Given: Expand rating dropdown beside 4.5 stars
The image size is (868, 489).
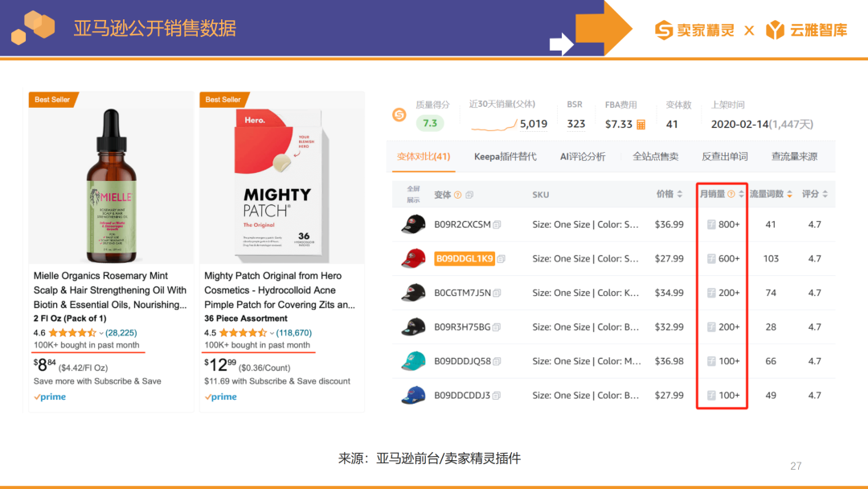Looking at the screenshot, I should pos(272,334).
